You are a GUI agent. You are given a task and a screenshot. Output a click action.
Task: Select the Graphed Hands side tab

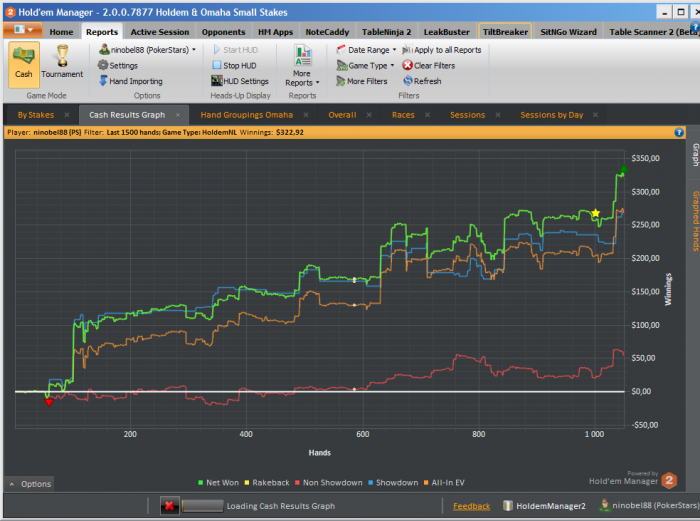point(695,221)
